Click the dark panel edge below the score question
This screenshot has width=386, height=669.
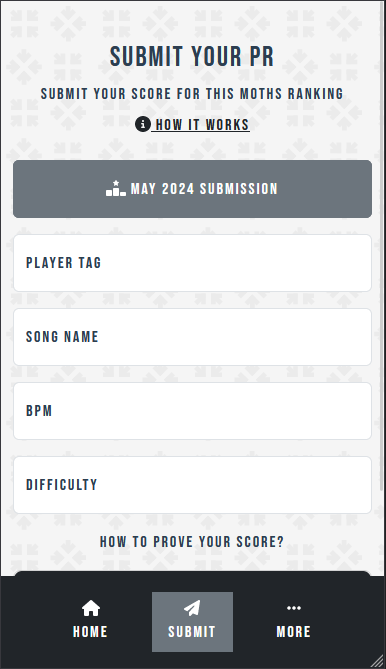click(x=192, y=573)
